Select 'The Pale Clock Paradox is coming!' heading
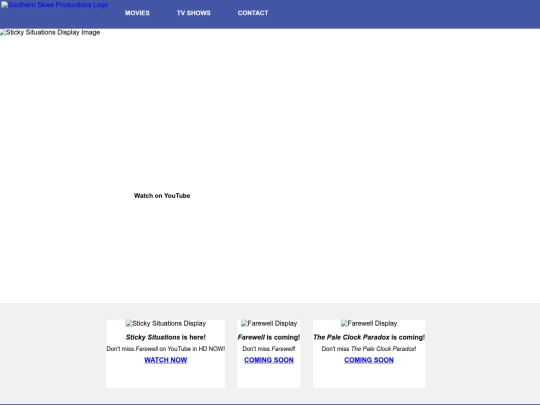 point(369,337)
